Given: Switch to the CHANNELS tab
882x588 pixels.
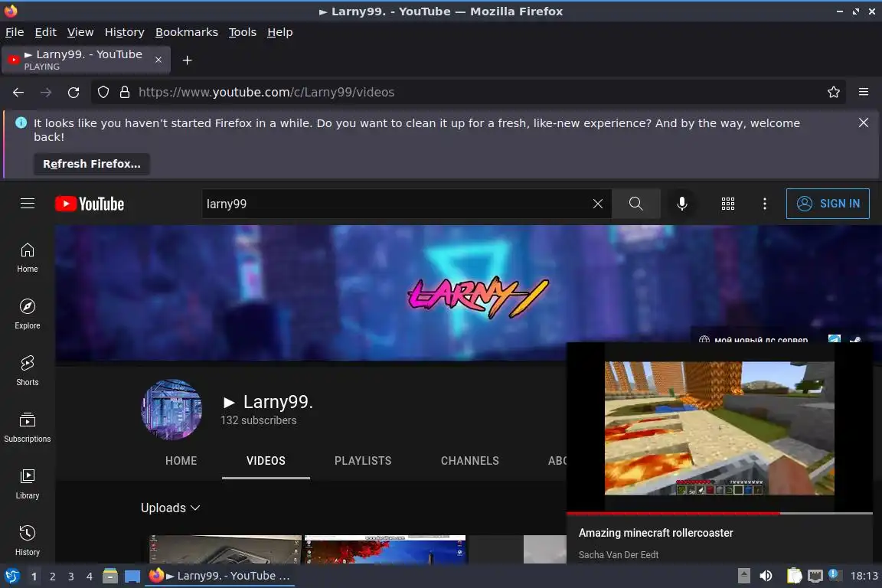Looking at the screenshot, I should point(469,461).
